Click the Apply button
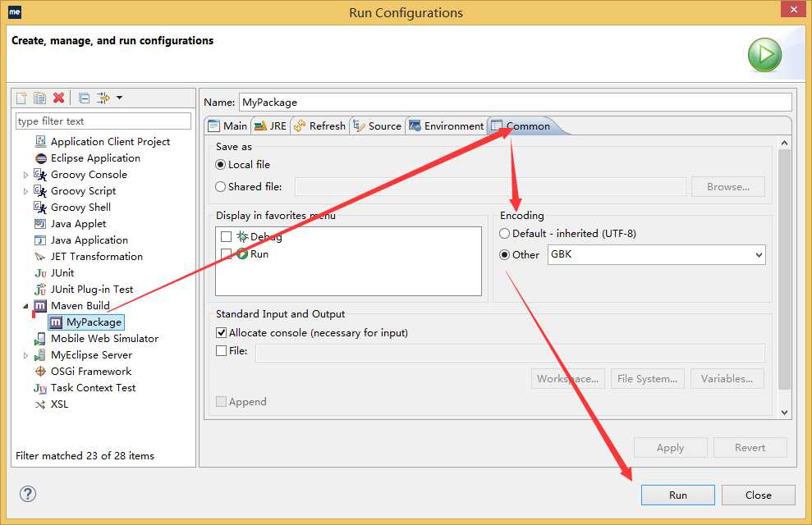The image size is (812, 525). pos(671,447)
